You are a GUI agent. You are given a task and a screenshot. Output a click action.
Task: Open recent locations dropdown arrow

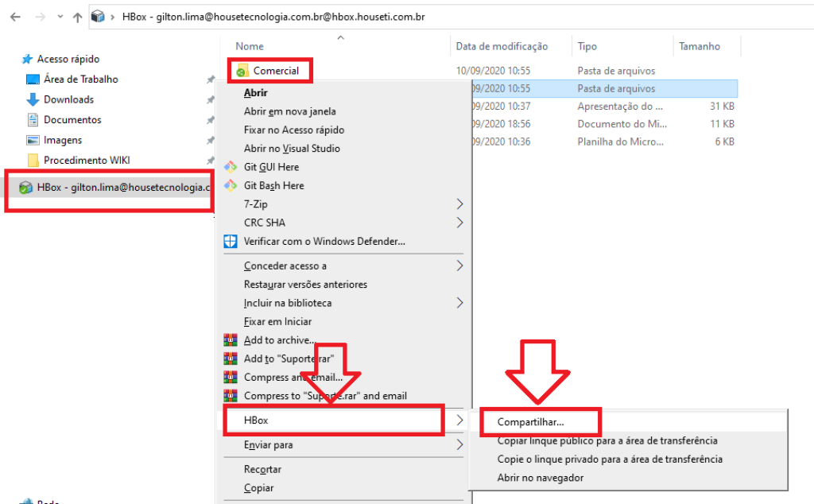pyautogui.click(x=60, y=17)
